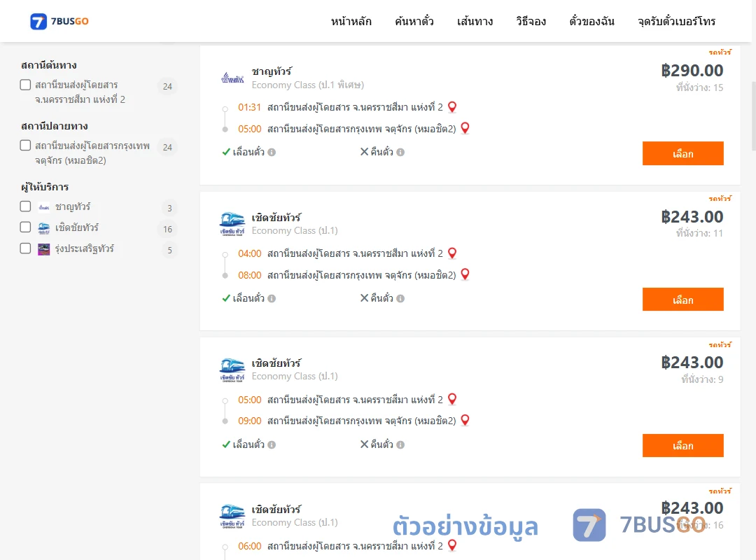756x560 pixels.
Task: Click the page vertical scrollbar
Action: pyautogui.click(x=753, y=115)
